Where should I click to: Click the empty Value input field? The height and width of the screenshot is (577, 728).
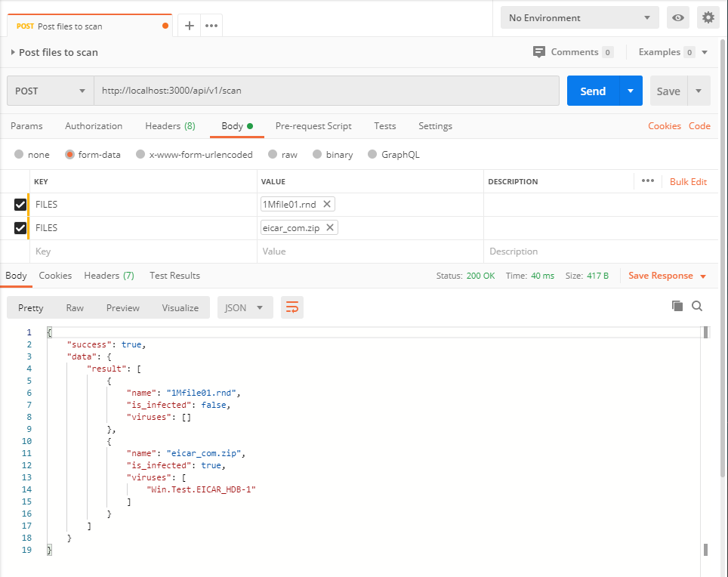point(370,251)
